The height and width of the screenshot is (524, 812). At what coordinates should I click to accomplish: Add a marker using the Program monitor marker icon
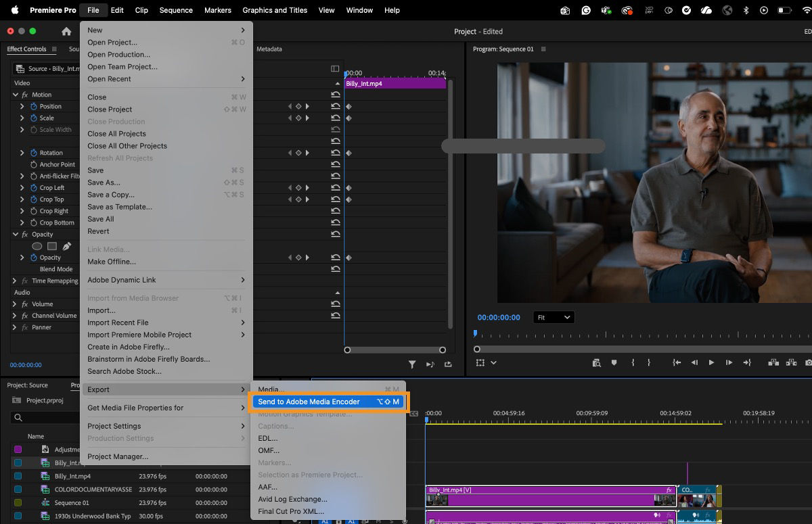click(x=614, y=362)
